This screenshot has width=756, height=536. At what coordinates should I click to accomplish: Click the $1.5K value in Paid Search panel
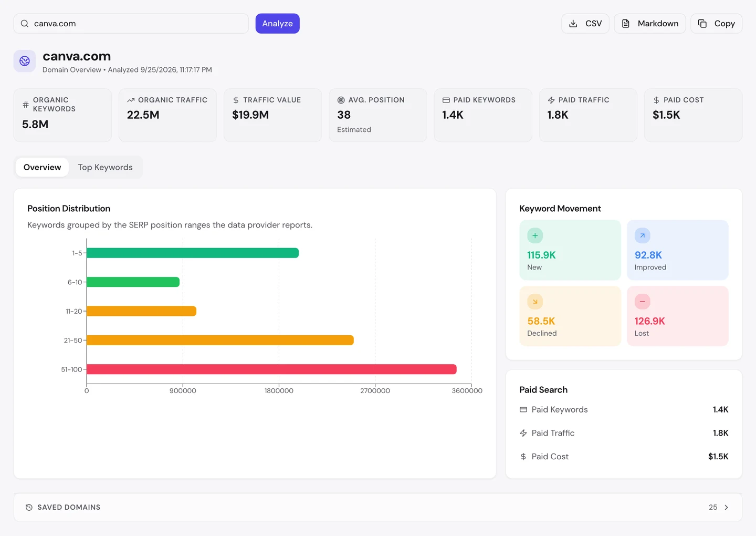click(718, 457)
